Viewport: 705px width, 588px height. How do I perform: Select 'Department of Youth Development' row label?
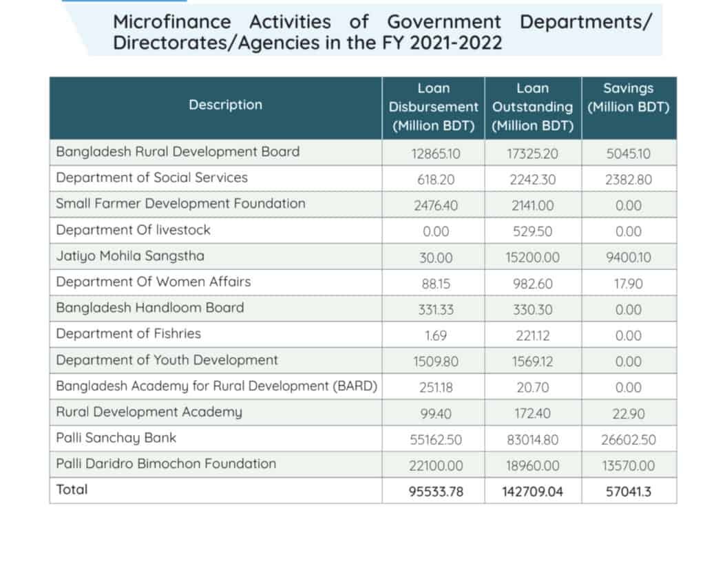click(x=167, y=360)
